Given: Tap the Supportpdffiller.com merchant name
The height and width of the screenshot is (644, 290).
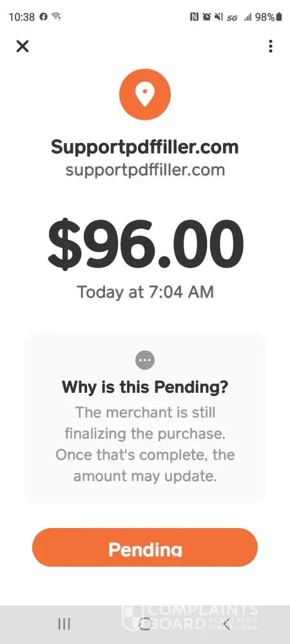Looking at the screenshot, I should [144, 147].
